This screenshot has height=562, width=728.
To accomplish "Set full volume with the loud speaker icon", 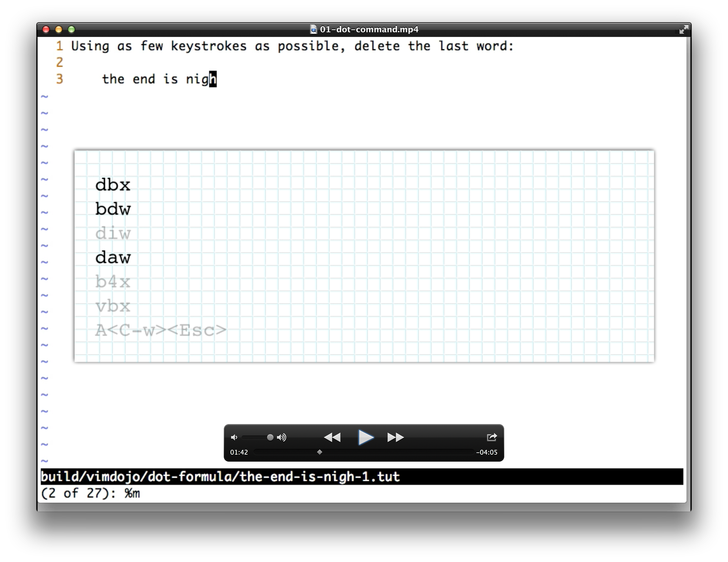I will (282, 437).
